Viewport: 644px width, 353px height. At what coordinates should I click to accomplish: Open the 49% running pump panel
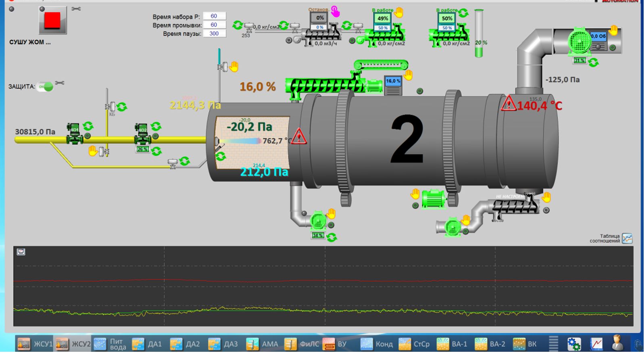click(x=383, y=22)
